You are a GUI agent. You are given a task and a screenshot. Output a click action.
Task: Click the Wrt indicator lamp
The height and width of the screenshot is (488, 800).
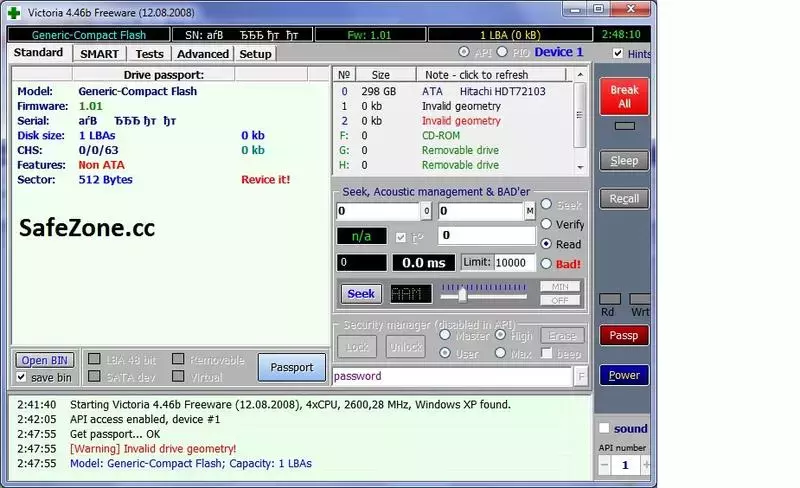click(x=640, y=299)
